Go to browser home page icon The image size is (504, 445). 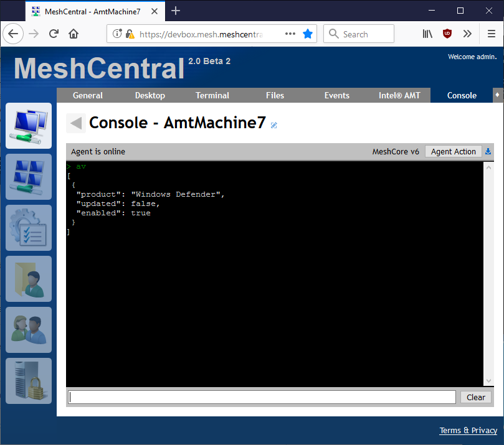74,34
